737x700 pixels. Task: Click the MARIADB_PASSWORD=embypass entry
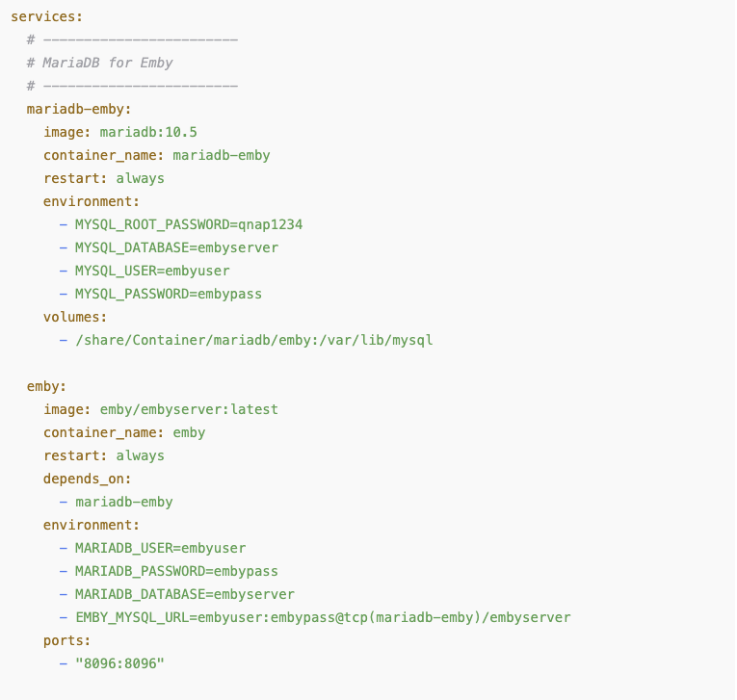coord(176,571)
